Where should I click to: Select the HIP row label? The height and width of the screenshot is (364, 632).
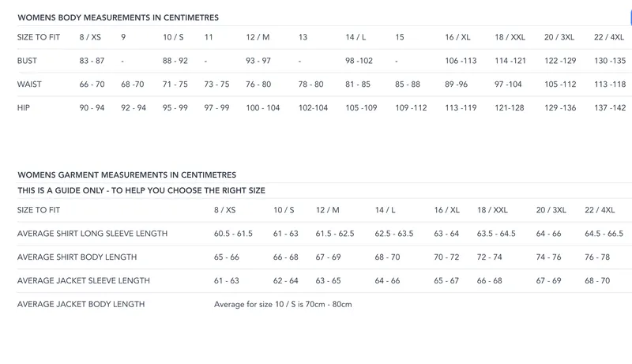click(23, 107)
